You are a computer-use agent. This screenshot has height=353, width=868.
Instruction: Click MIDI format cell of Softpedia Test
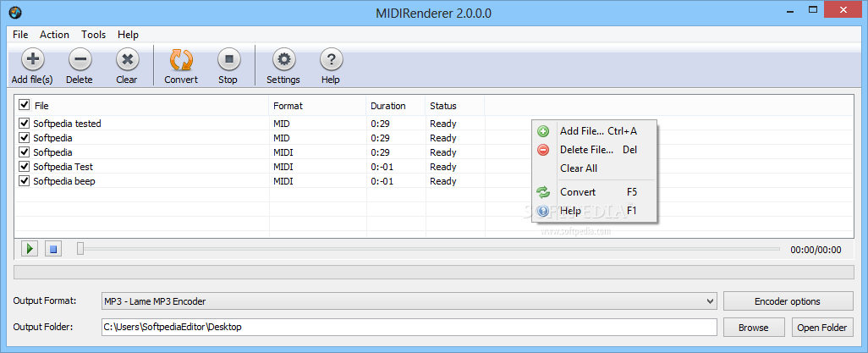(283, 167)
